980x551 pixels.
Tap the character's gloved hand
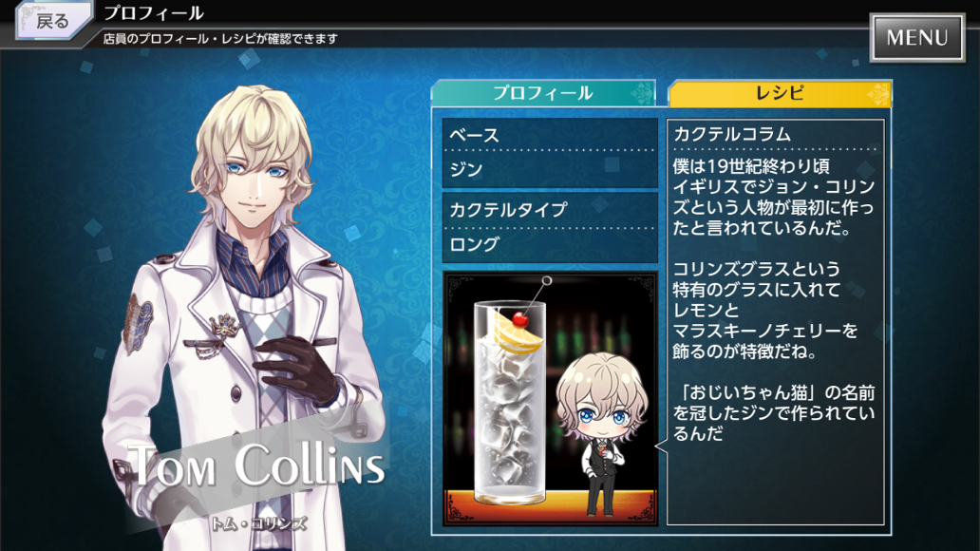point(298,369)
